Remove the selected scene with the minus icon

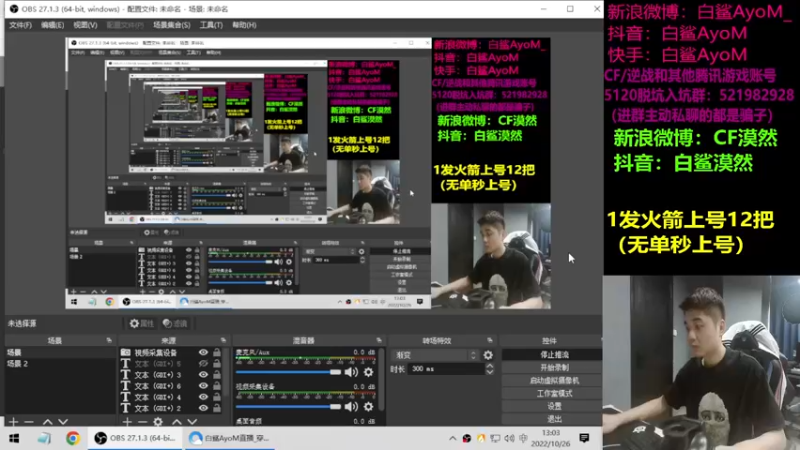point(29,422)
